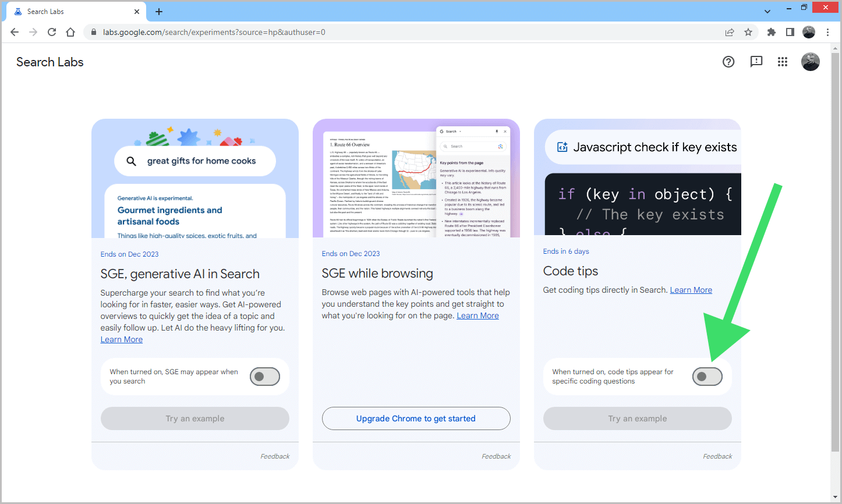
Task: Open the Google apps grid
Action: (x=783, y=62)
